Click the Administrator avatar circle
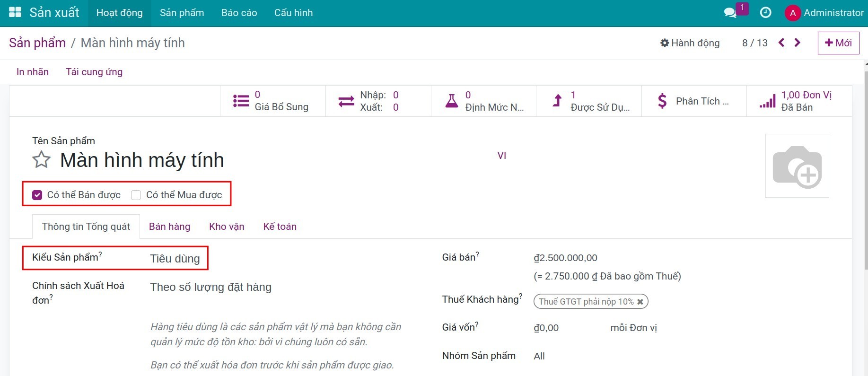This screenshot has height=376, width=868. [793, 13]
